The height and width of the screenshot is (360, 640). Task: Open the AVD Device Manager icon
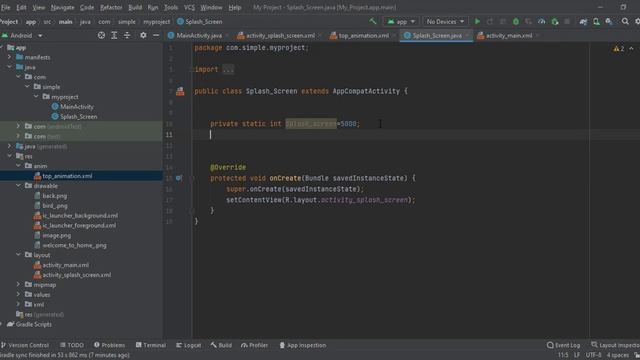pyautogui.click(x=596, y=21)
